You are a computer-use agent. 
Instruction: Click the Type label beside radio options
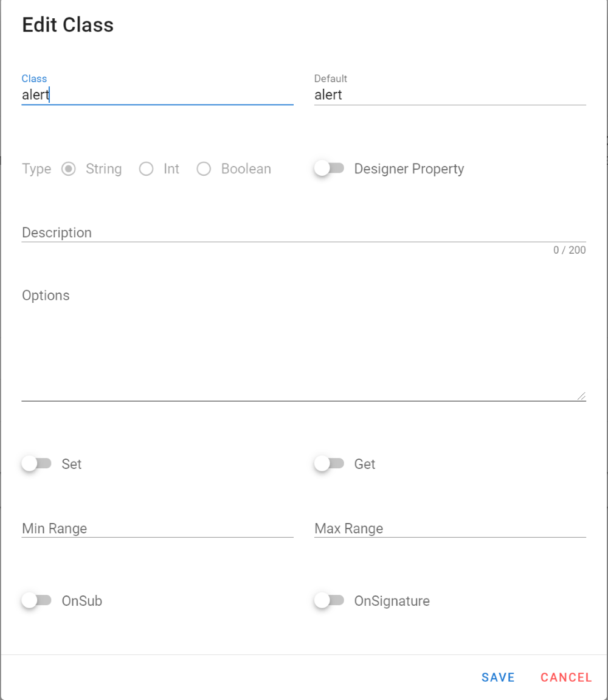tap(36, 169)
